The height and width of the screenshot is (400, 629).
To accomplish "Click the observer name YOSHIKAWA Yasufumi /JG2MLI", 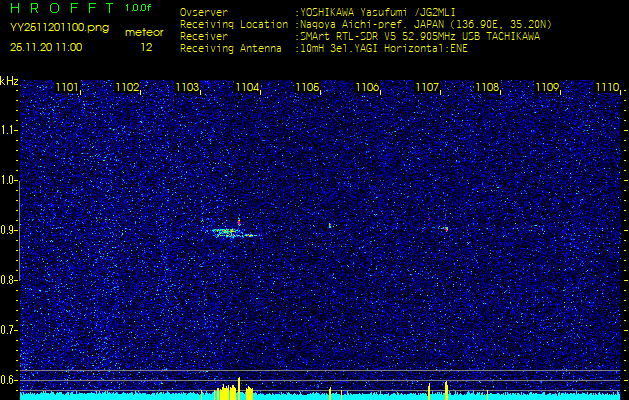I will pos(378,12).
